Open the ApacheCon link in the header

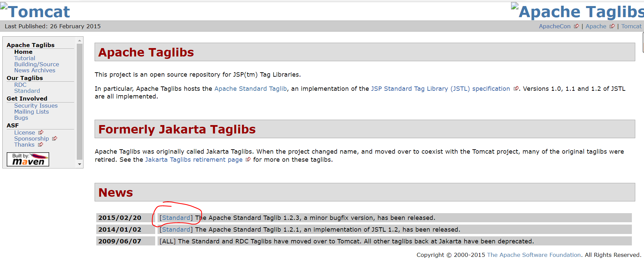point(554,26)
